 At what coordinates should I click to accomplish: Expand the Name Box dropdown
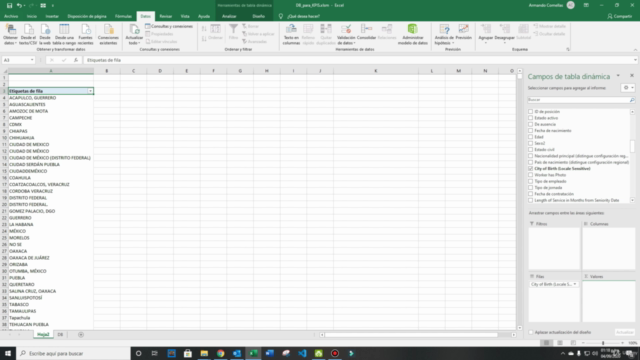click(32, 60)
